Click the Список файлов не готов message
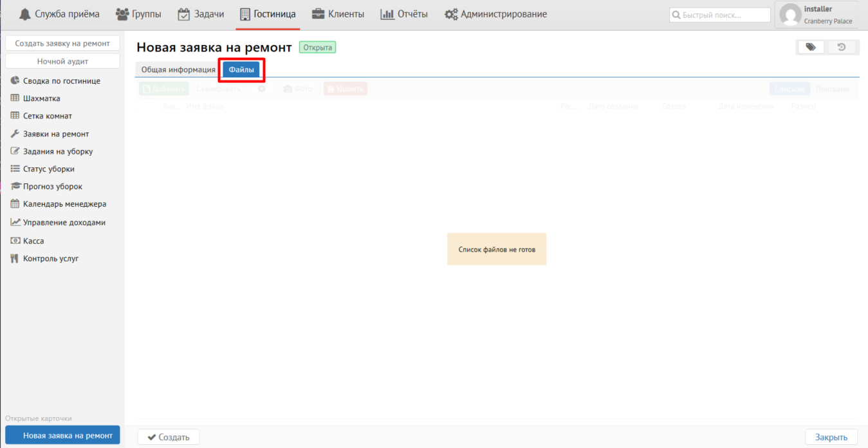Screen dimensions: 868x448 [497, 249]
